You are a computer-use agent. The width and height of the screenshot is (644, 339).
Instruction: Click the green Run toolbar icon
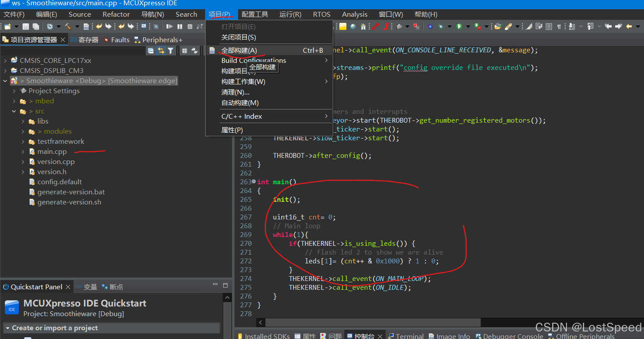(459, 27)
